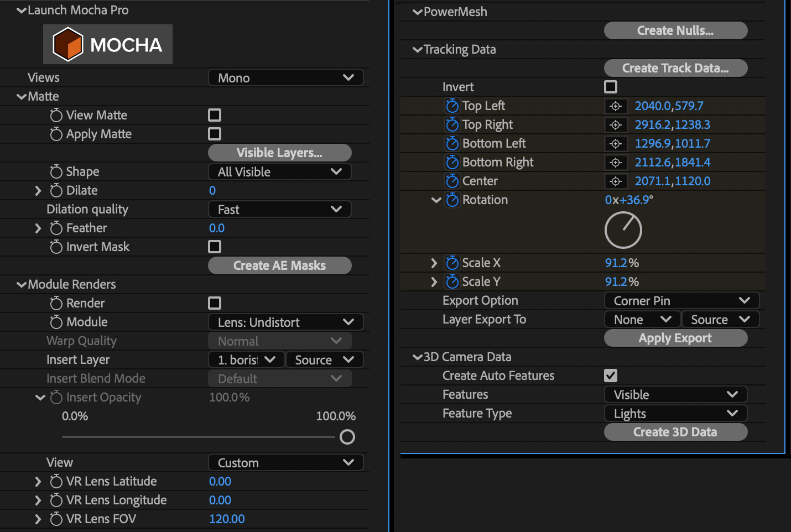Viewport: 791px width, 532px height.
Task: Click the point picker crosshair for Bottom Left
Action: click(616, 144)
